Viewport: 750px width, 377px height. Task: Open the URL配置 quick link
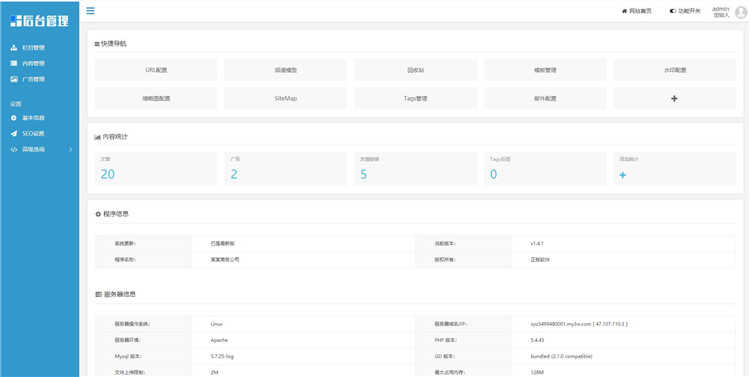(156, 70)
